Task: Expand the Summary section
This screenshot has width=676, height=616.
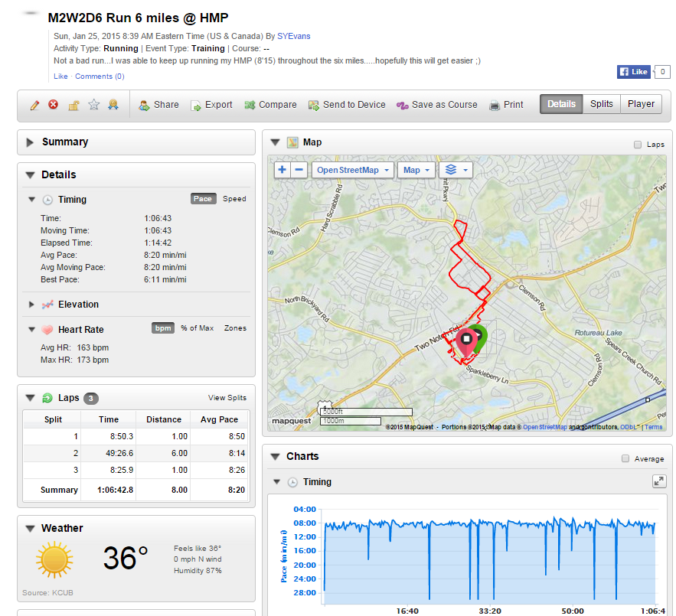Action: point(31,142)
